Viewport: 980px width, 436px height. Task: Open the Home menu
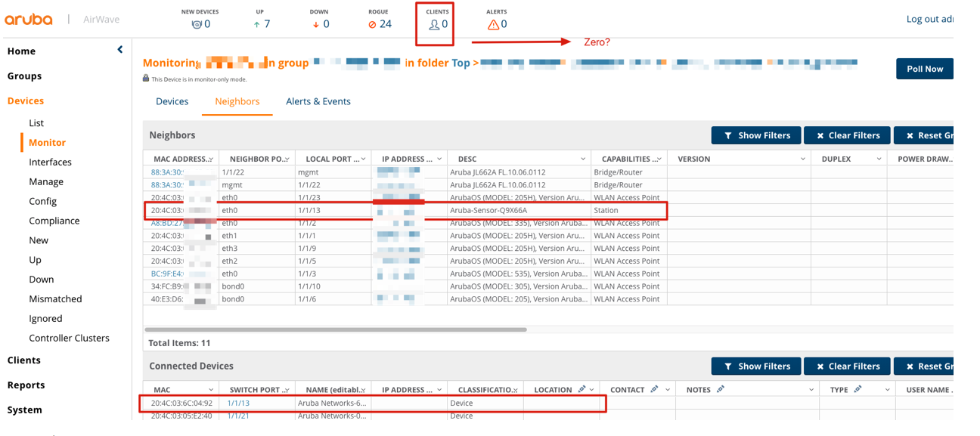click(21, 51)
